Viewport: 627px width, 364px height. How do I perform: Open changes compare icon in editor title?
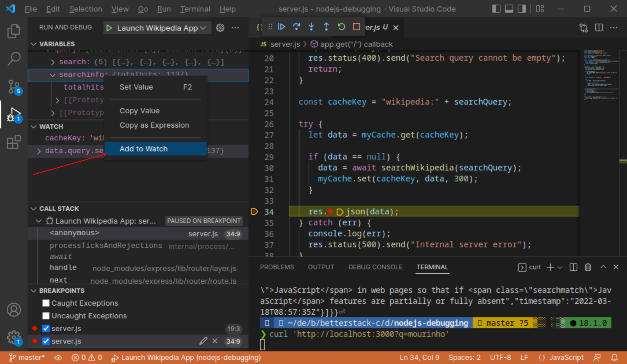pos(584,28)
